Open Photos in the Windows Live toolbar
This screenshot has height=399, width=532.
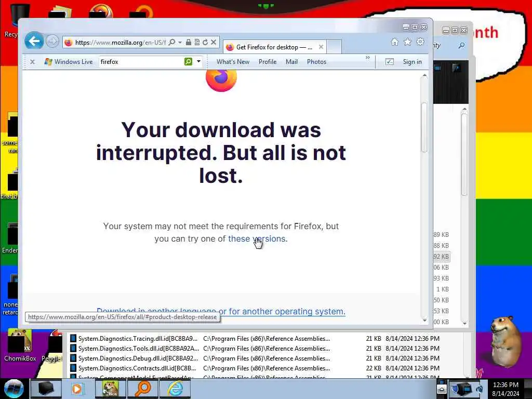tap(316, 62)
